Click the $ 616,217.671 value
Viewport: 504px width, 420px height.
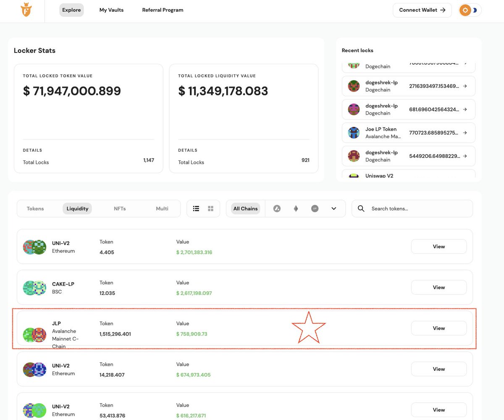[191, 415]
